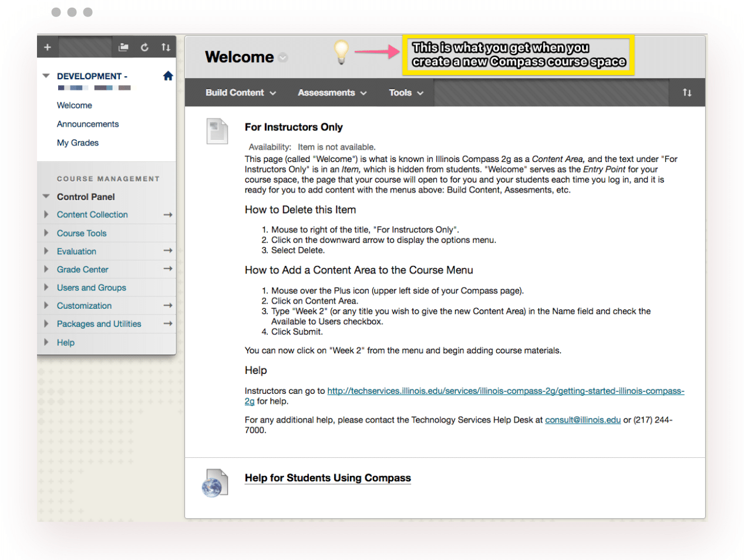This screenshot has height=560, width=744.
Task: Open My Grades in course menu
Action: click(78, 143)
